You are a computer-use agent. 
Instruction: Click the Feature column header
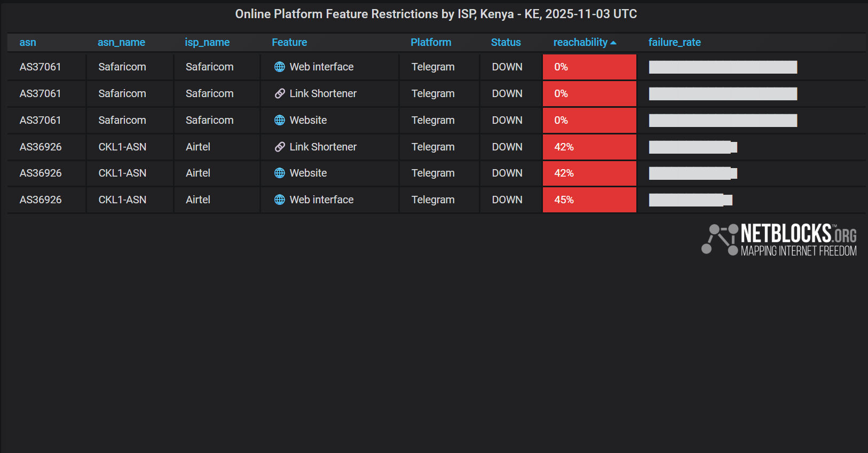tap(289, 42)
